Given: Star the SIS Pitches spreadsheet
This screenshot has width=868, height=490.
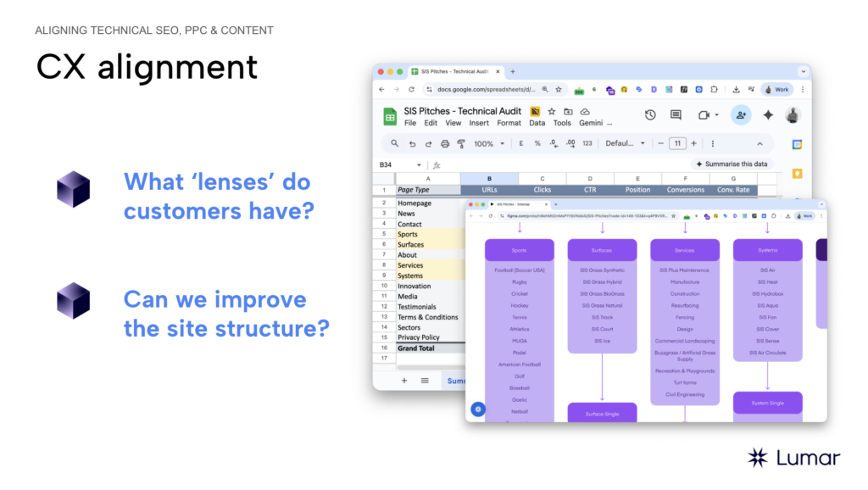Looking at the screenshot, I should pyautogui.click(x=551, y=111).
